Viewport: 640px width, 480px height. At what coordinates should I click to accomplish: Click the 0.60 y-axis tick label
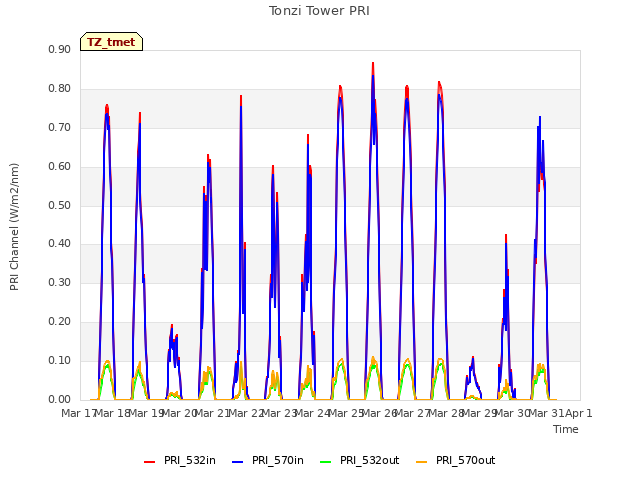coord(60,167)
